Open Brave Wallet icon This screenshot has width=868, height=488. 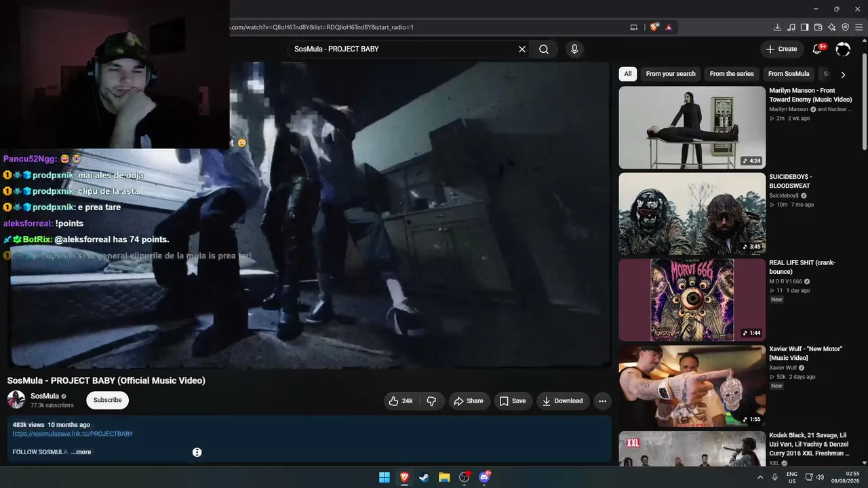(x=818, y=27)
